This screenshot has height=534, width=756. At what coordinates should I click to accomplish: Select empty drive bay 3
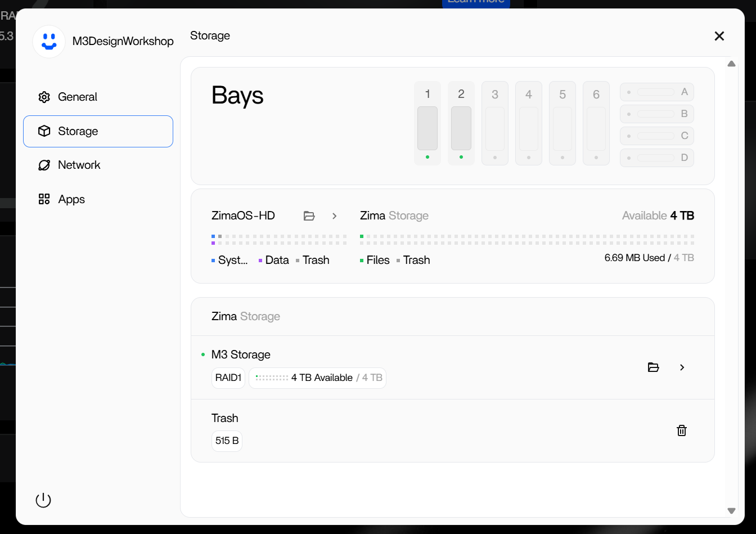pos(495,124)
